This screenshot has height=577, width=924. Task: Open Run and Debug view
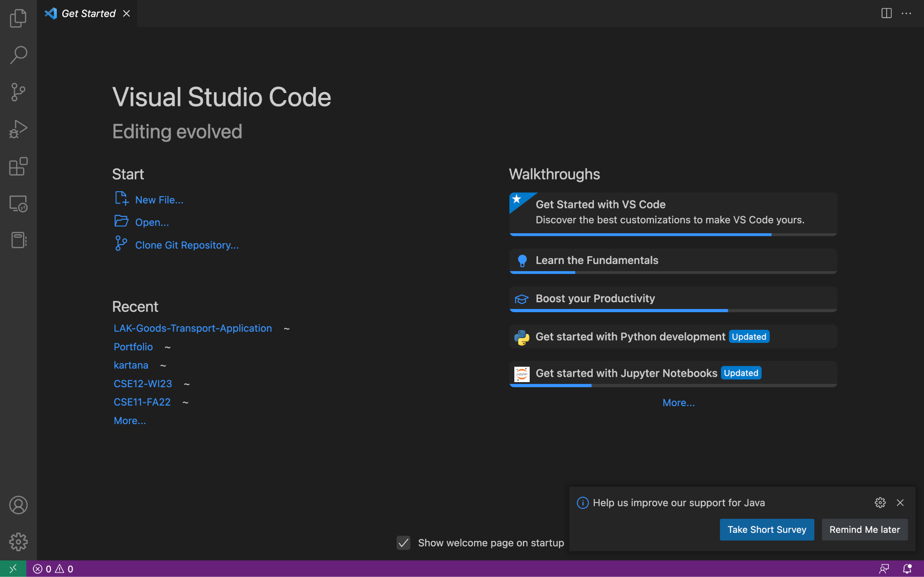pyautogui.click(x=18, y=129)
